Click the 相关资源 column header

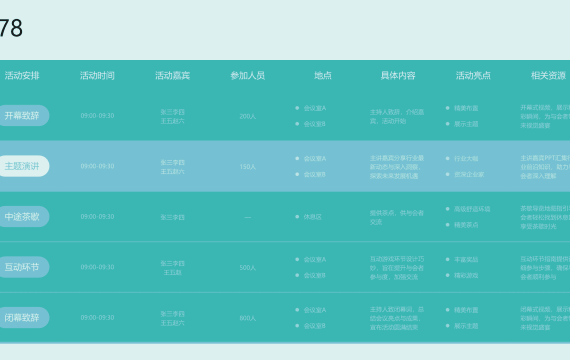[549, 76]
